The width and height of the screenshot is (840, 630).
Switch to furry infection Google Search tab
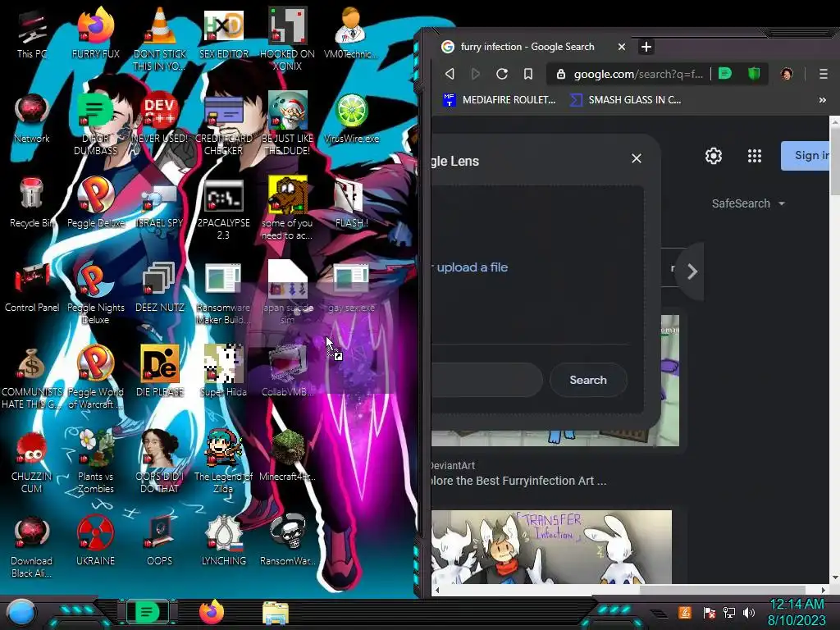click(x=527, y=47)
